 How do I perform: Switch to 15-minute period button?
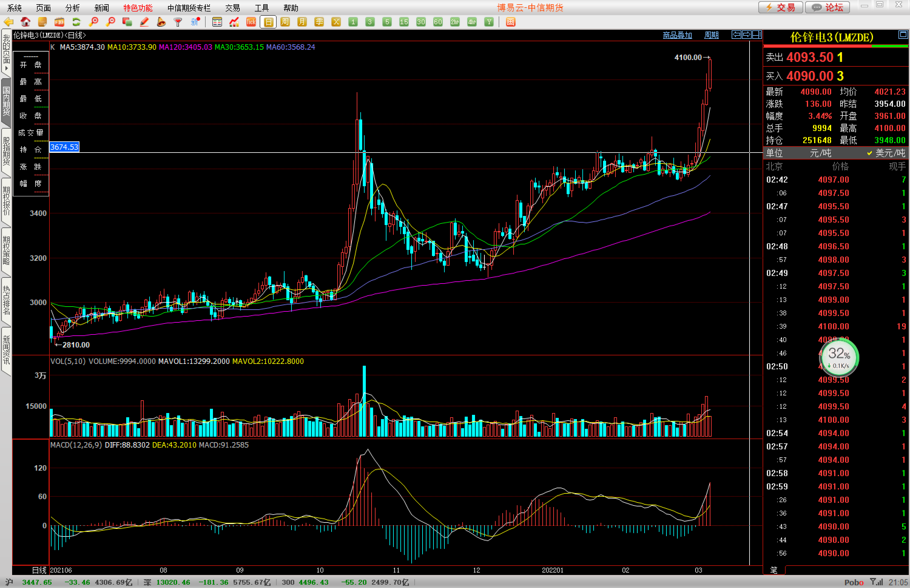(404, 22)
